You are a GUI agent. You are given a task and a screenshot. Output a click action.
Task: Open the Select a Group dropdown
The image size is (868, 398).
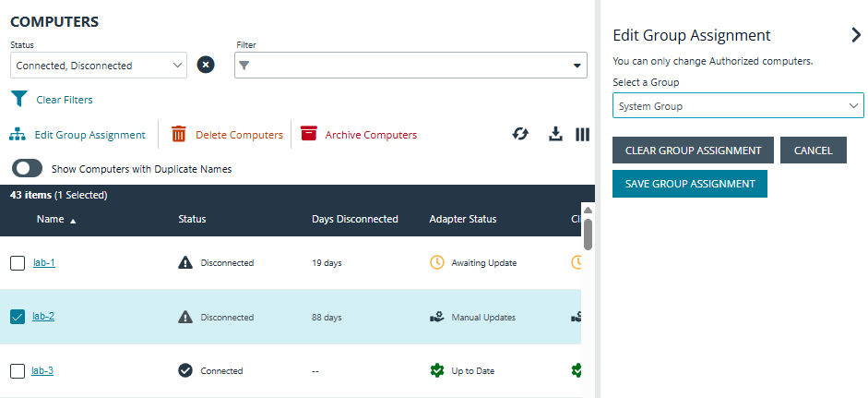pyautogui.click(x=738, y=105)
